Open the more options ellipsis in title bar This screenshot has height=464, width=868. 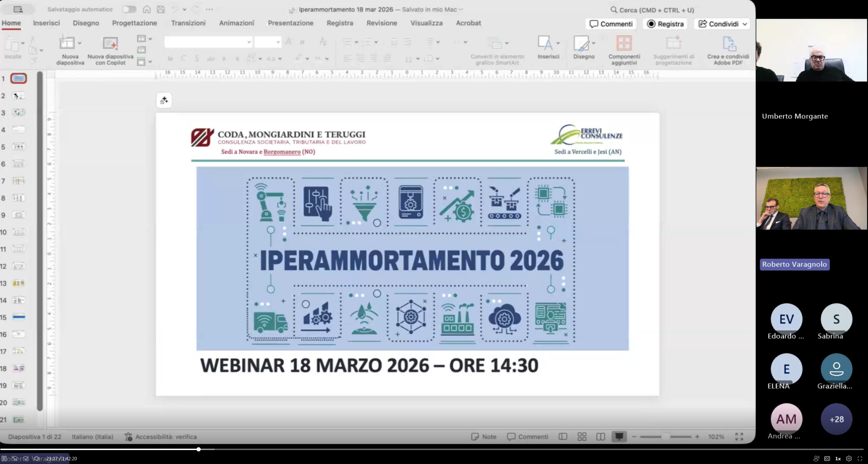point(210,10)
